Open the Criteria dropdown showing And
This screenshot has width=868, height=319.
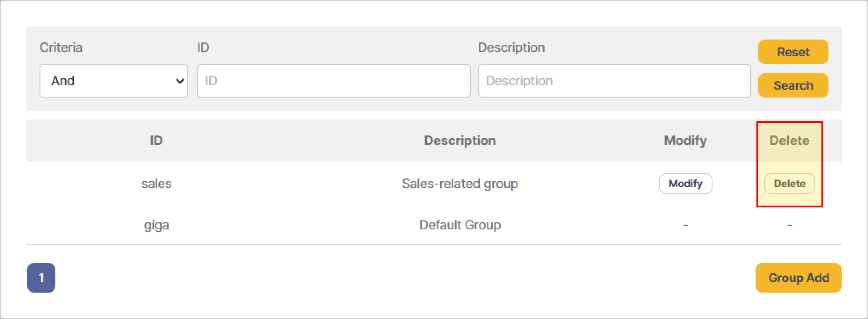point(113,81)
